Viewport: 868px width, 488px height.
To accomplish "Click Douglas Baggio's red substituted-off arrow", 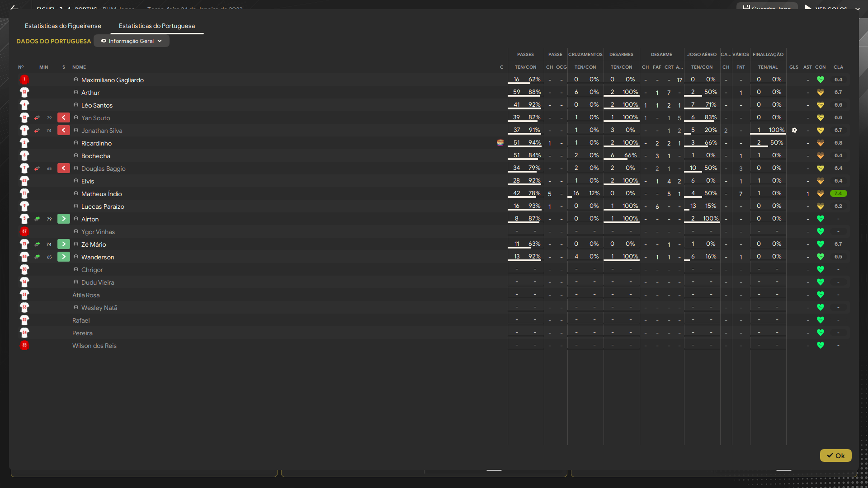I will [x=64, y=168].
